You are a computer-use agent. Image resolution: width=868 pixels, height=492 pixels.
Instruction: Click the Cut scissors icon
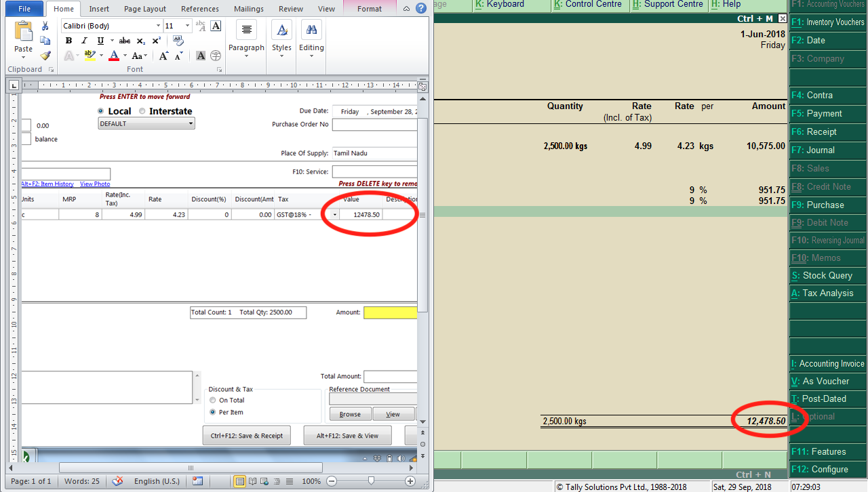click(x=45, y=26)
